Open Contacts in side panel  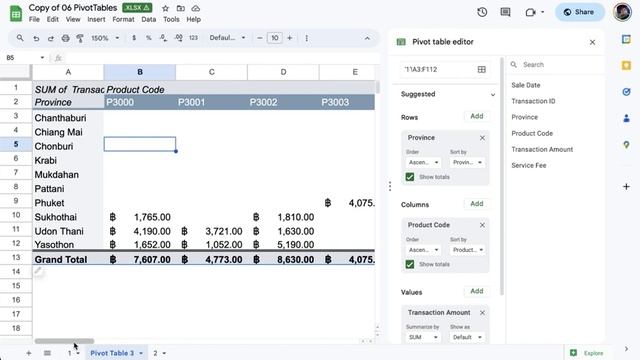[x=626, y=118]
